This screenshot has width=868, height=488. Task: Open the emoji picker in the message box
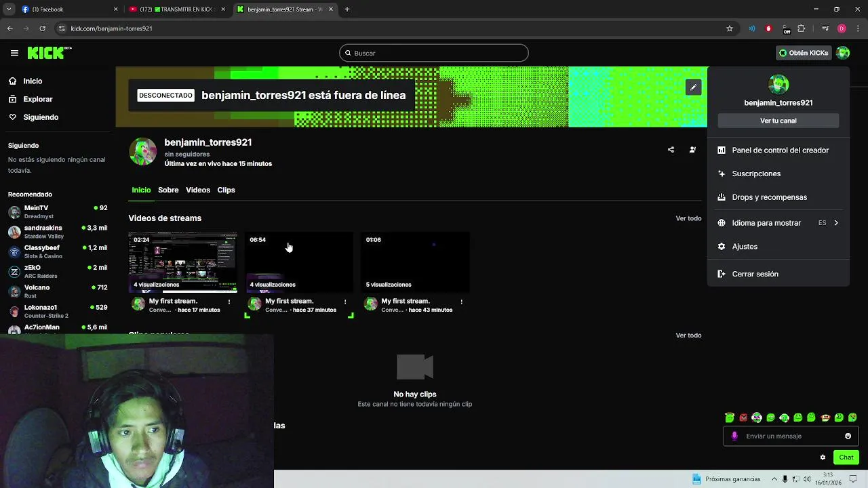pyautogui.click(x=848, y=436)
